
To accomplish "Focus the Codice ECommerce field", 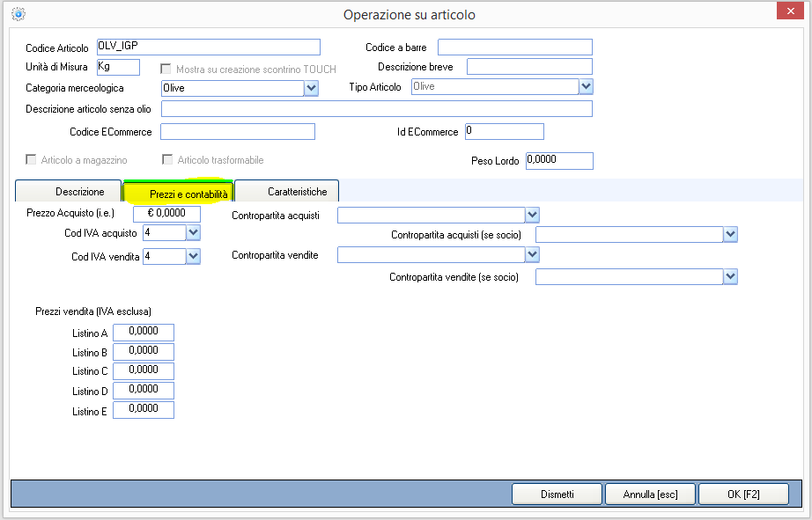I will (x=238, y=131).
